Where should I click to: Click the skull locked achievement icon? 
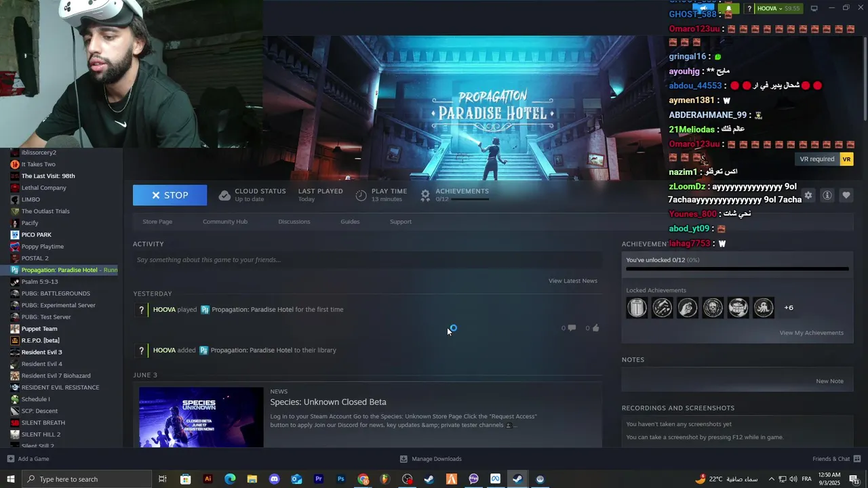pyautogui.click(x=713, y=308)
